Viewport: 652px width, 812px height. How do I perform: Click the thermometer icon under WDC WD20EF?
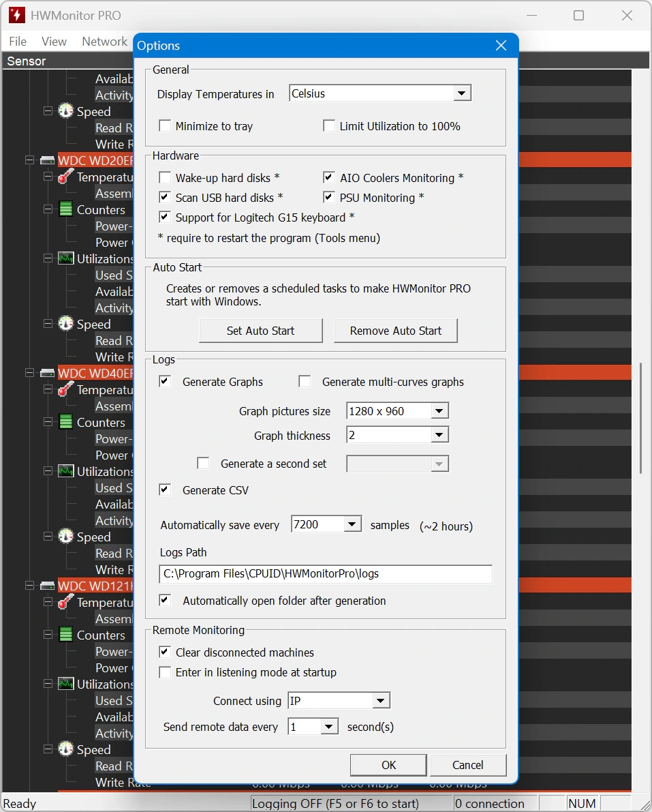[x=65, y=177]
